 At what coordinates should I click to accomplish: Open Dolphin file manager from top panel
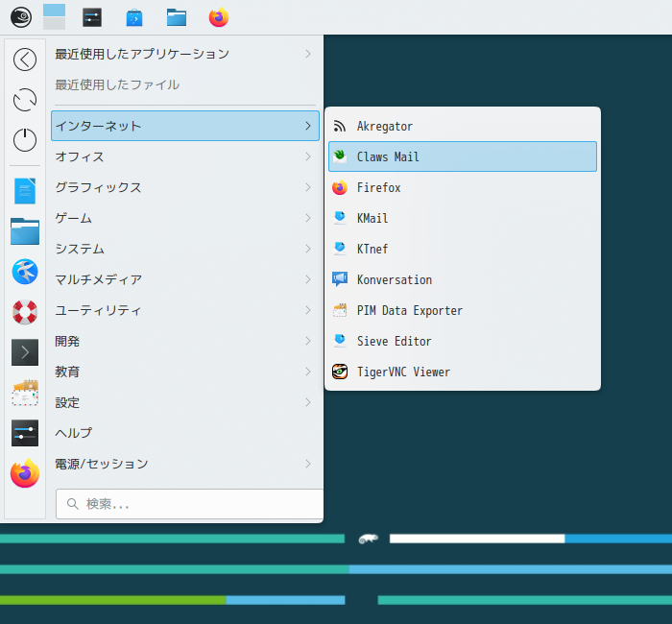(x=177, y=17)
